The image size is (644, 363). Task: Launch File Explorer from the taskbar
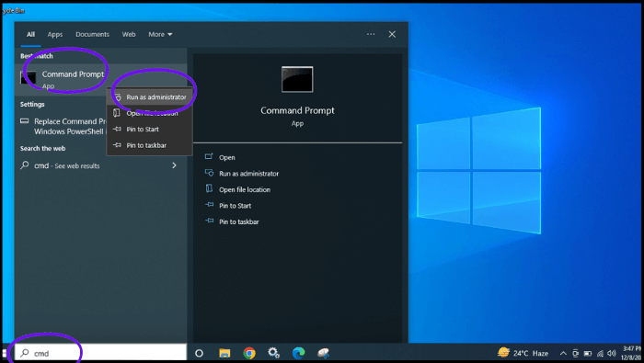[224, 353]
